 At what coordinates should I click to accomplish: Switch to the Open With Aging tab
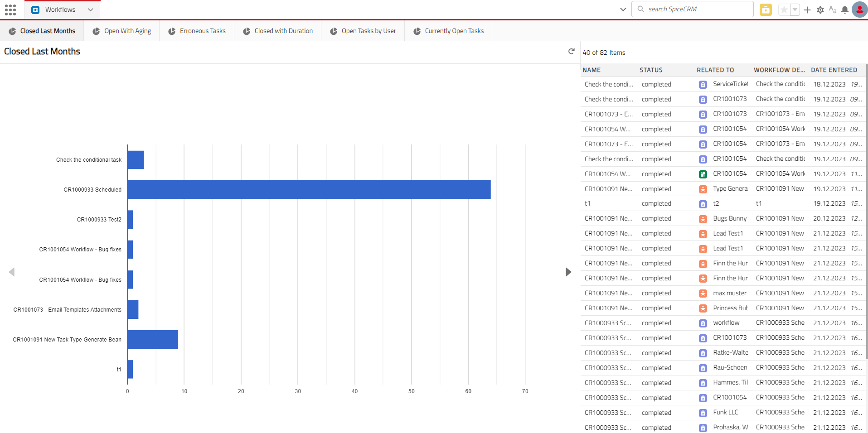(121, 31)
